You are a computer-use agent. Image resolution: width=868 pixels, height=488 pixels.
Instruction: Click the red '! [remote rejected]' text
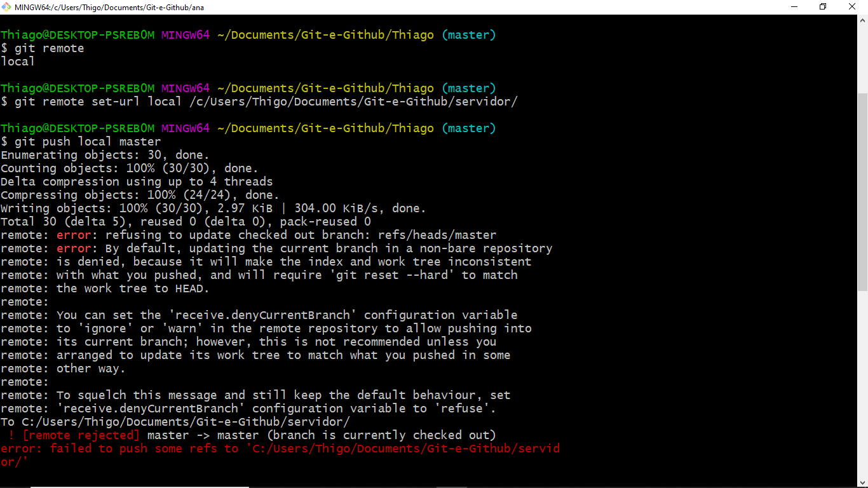coord(74,435)
